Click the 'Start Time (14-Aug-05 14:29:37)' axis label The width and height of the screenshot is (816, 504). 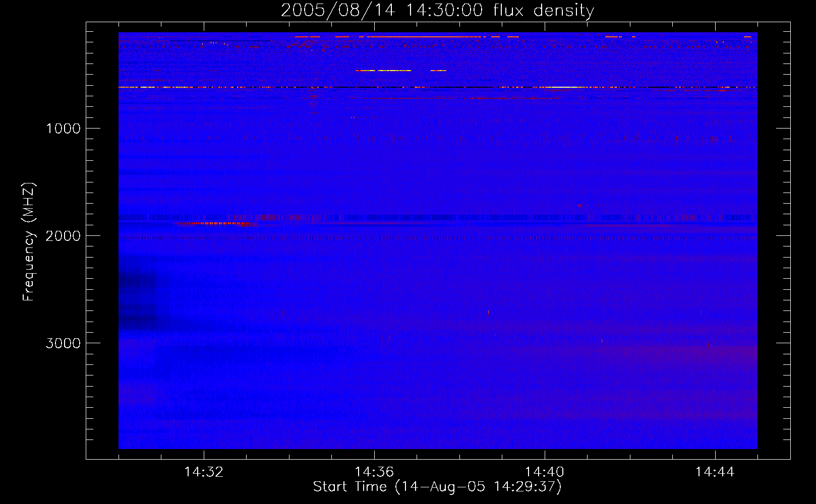point(437,487)
